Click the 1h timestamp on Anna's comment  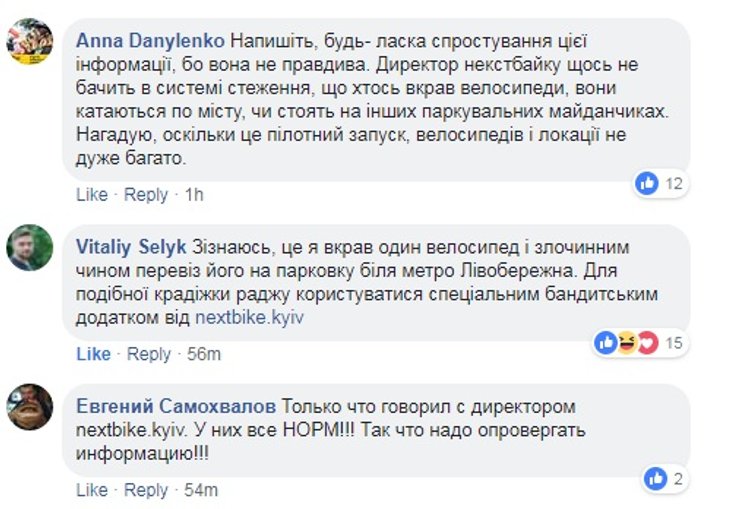[193, 194]
